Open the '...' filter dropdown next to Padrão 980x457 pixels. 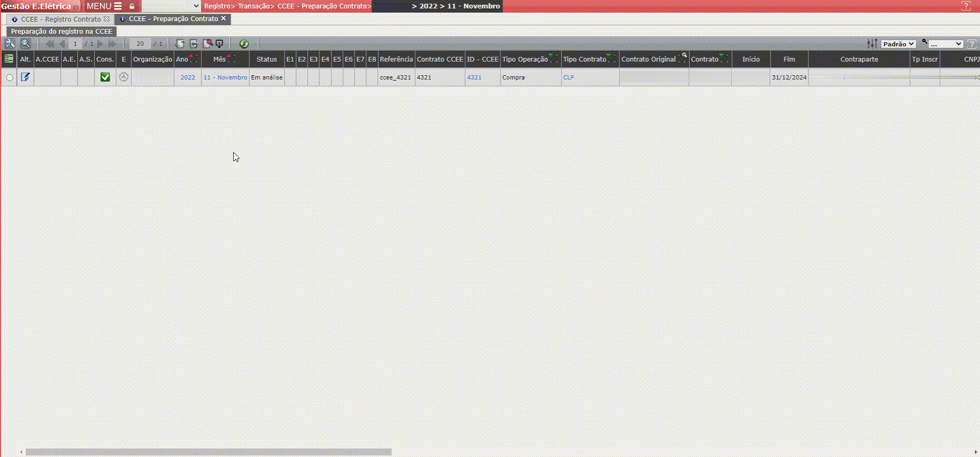tap(945, 44)
